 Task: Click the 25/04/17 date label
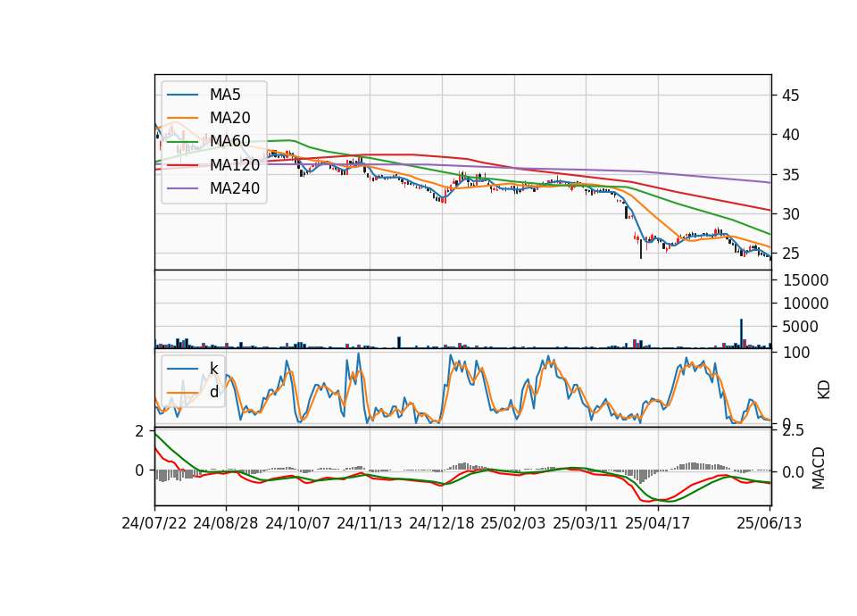(658, 523)
